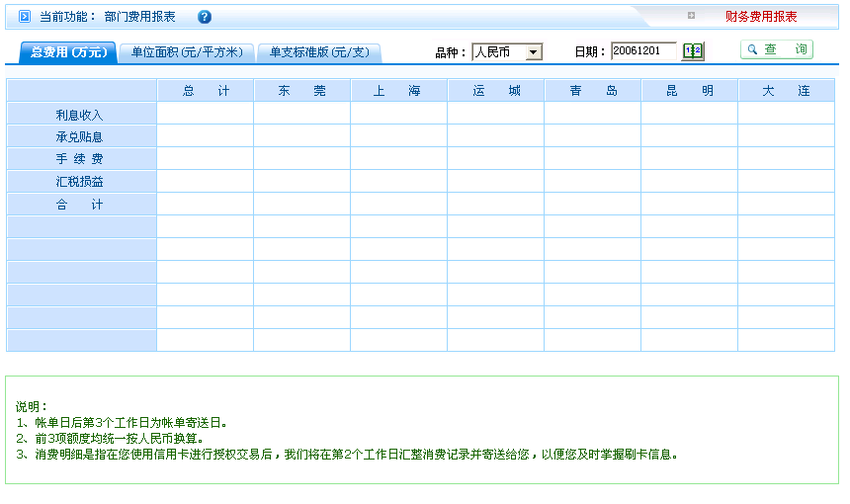This screenshot has height=504, width=850.
Task: Open the 单支标准版(元/支) tab
Action: click(x=318, y=52)
